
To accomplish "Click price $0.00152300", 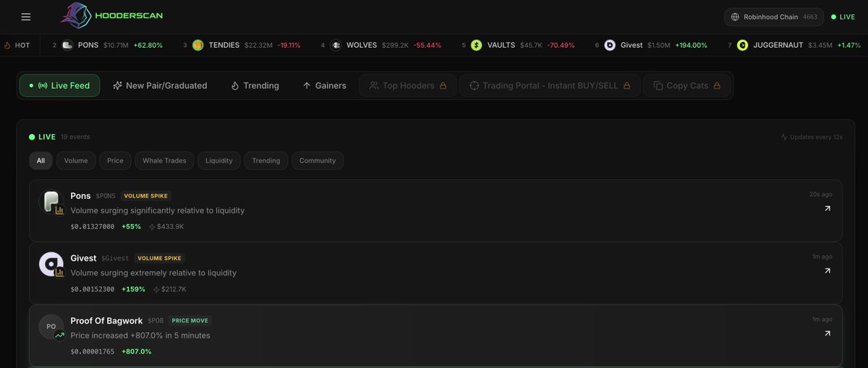I will click(93, 289).
